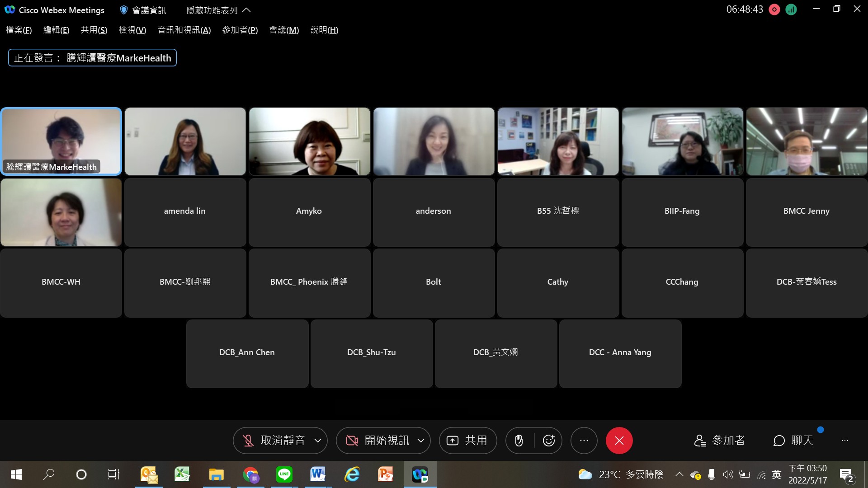Open the 音訊和視訊(A) menu
Image resolution: width=868 pixels, height=488 pixels.
[x=184, y=30]
